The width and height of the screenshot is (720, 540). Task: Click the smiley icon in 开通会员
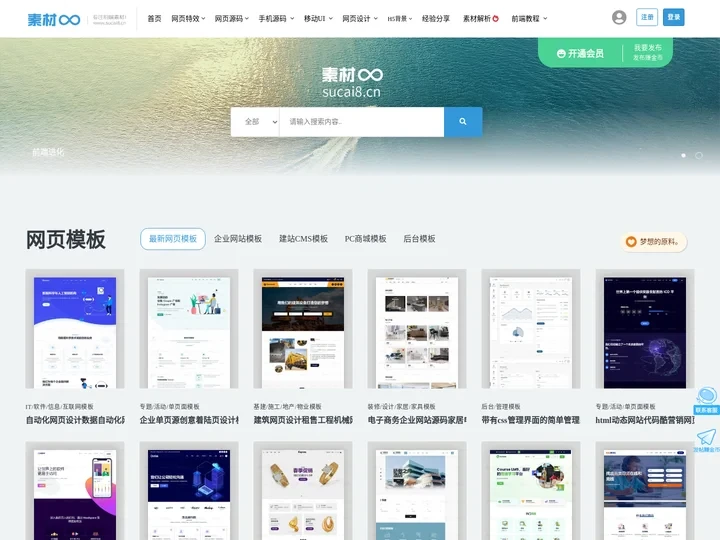pos(561,54)
